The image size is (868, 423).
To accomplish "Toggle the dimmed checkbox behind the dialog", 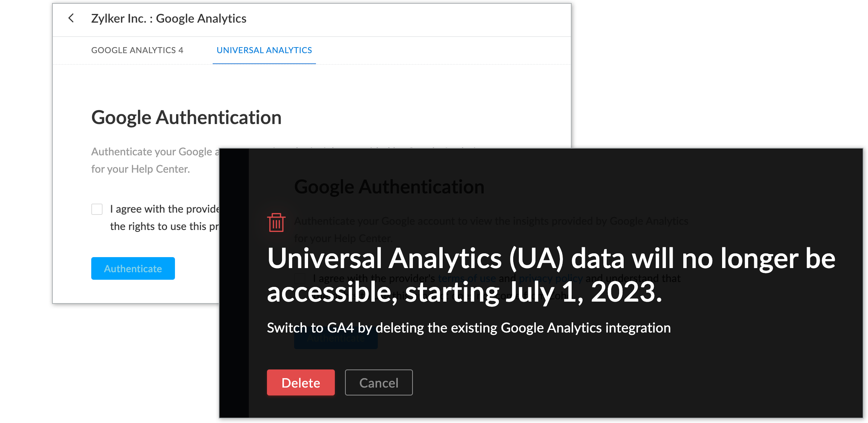I will (x=300, y=279).
